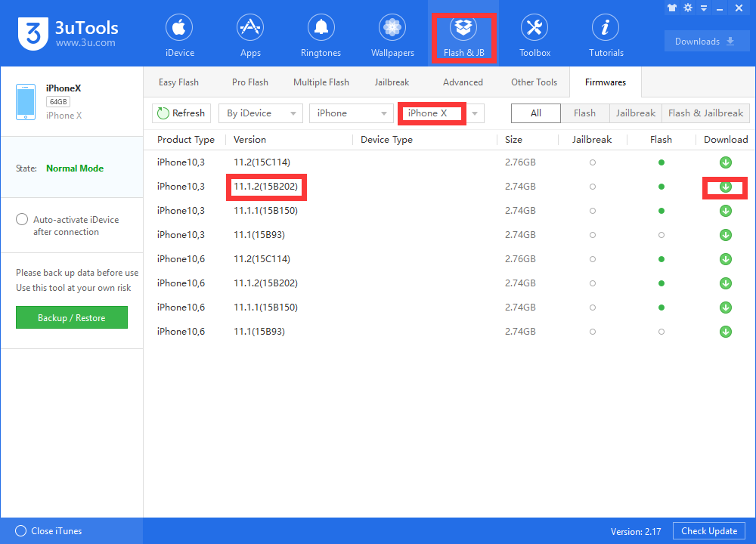
Task: Click the Normal Mode state text
Action: tap(75, 168)
